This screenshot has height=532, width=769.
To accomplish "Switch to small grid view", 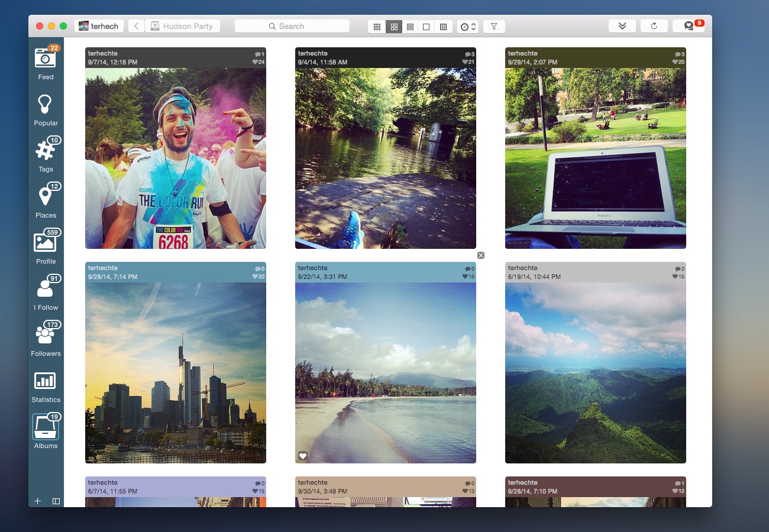I will (377, 27).
